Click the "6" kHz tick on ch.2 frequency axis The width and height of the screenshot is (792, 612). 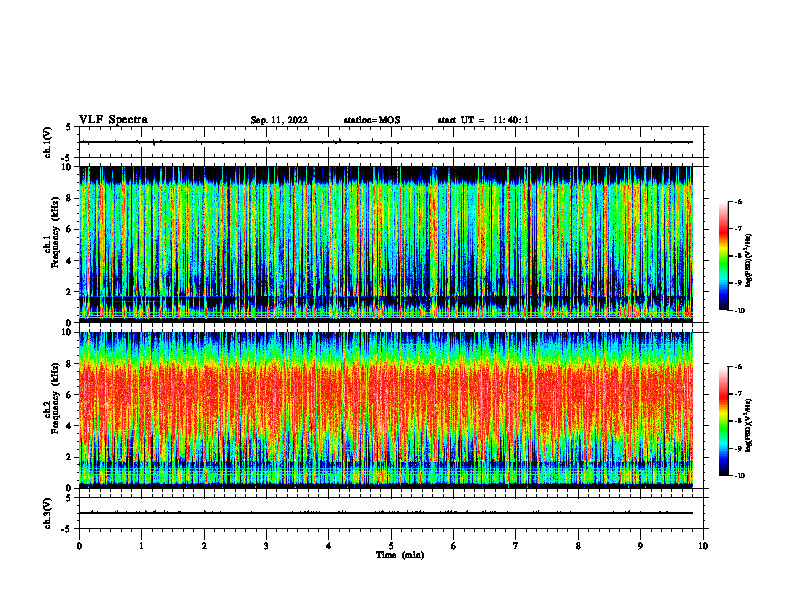pyautogui.click(x=70, y=395)
